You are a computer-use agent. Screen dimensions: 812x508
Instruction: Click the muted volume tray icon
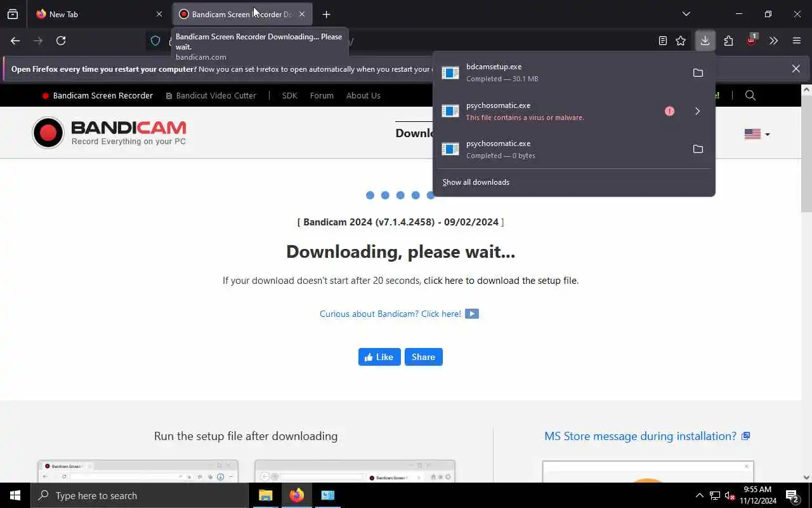[x=730, y=495]
